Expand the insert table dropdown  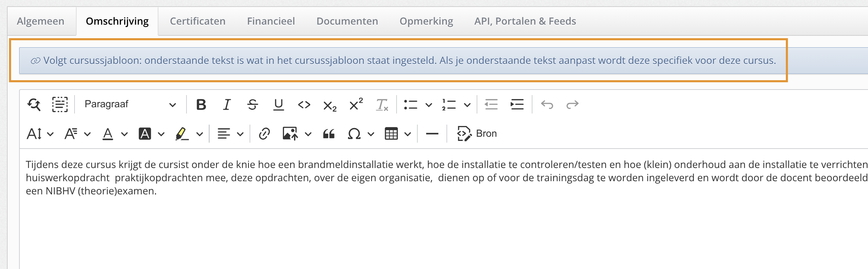point(408,134)
